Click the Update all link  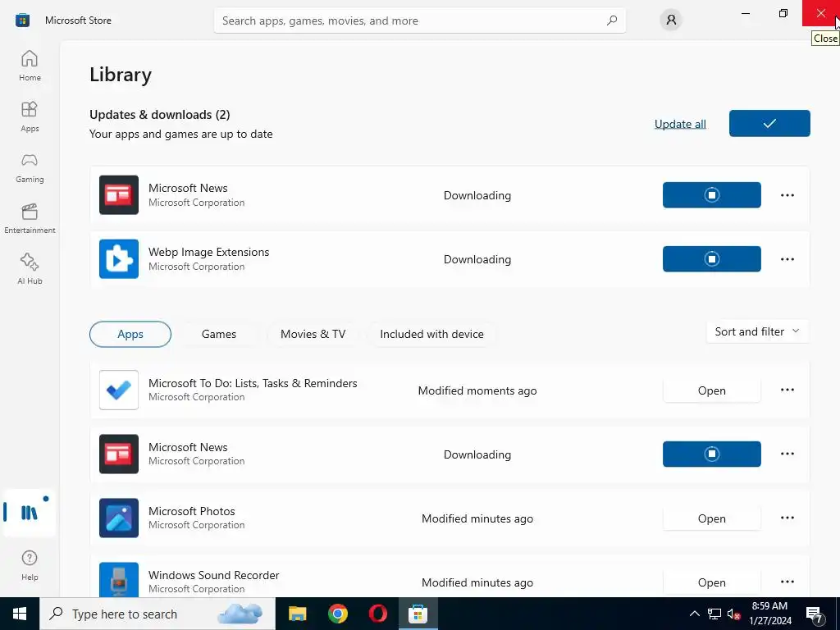point(680,124)
